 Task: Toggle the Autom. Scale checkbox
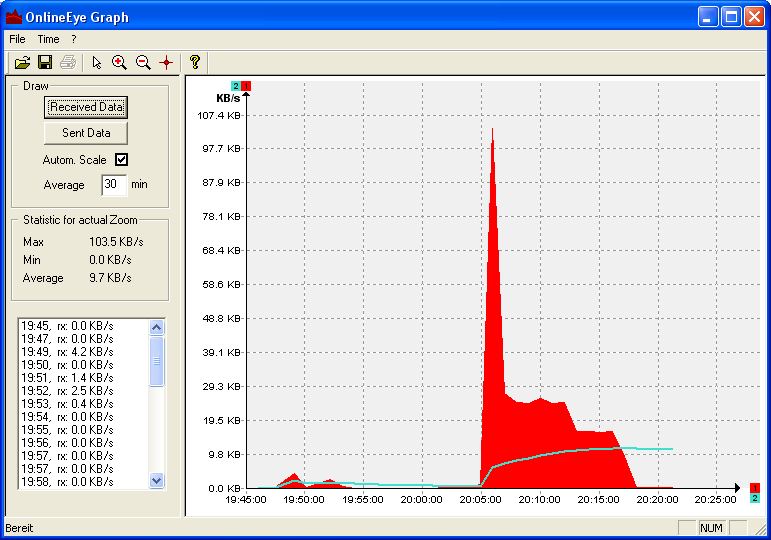click(121, 159)
